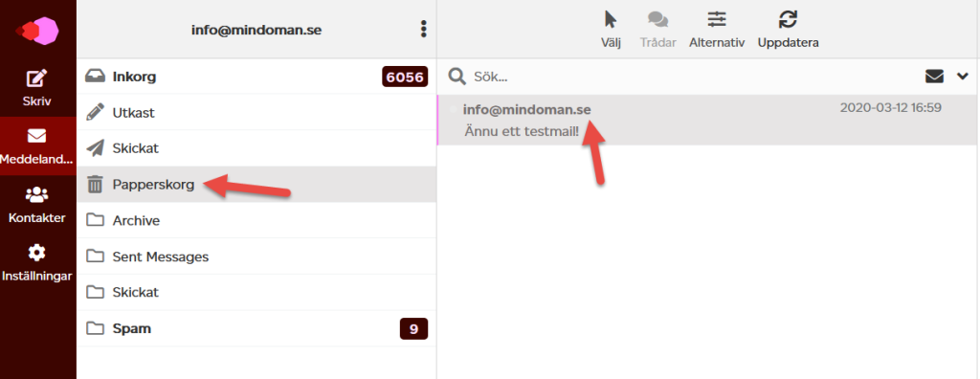Click the Välj selection tool
The image size is (980, 379).
coord(611,30)
